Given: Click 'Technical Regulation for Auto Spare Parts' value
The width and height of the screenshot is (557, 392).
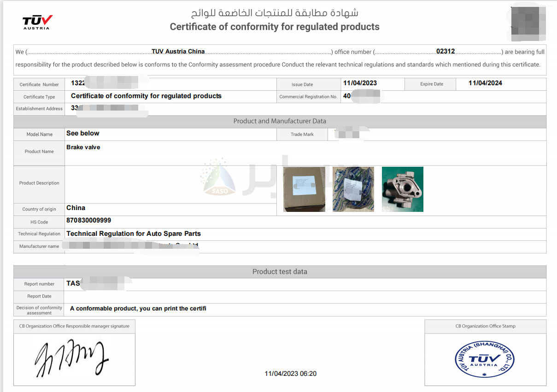Looking at the screenshot, I should [x=134, y=234].
